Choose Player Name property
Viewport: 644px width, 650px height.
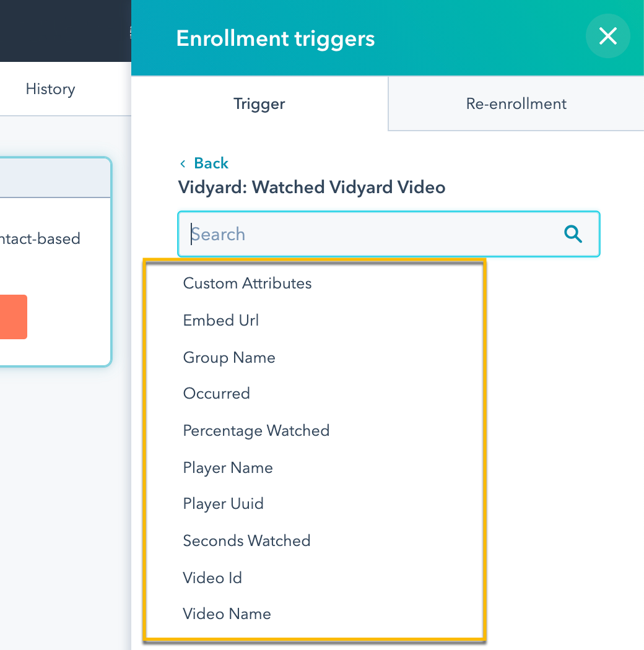click(x=228, y=468)
